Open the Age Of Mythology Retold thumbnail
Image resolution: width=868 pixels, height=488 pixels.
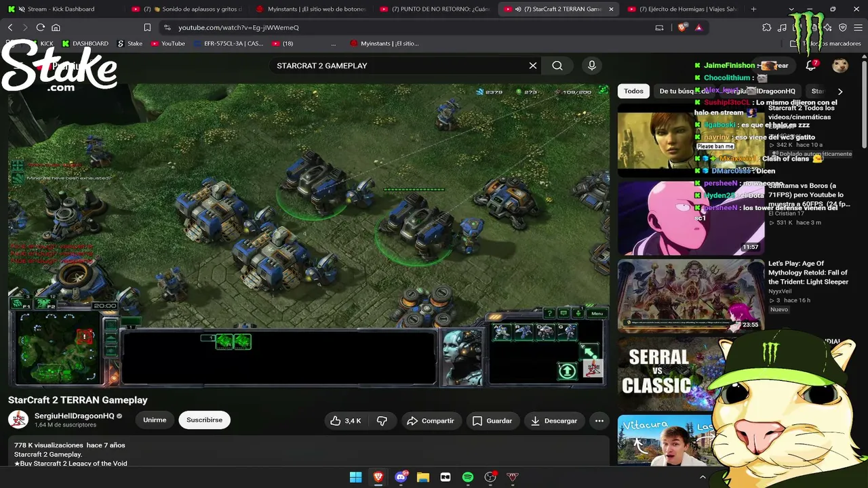(690, 296)
